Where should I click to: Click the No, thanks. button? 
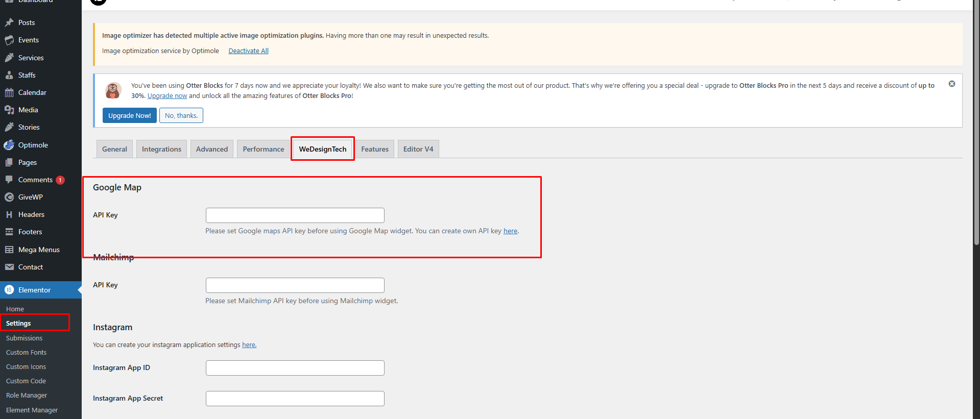pyautogui.click(x=181, y=115)
